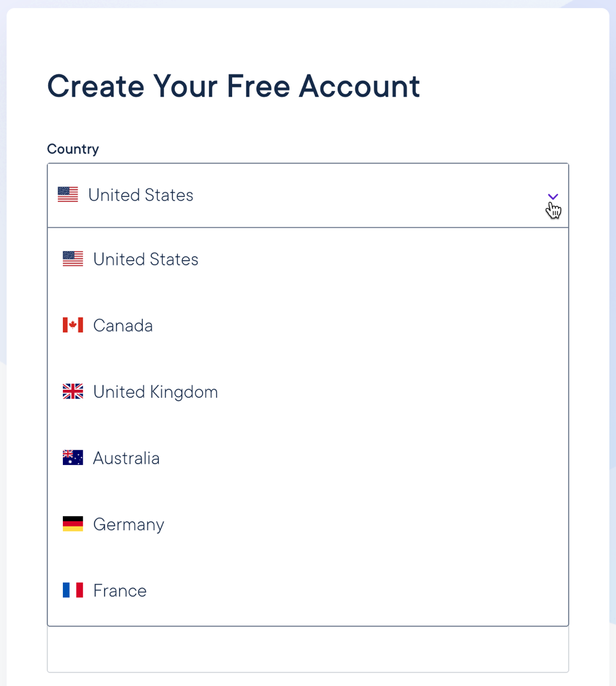Select United Kingdom as the country
The height and width of the screenshot is (686, 616).
(155, 392)
